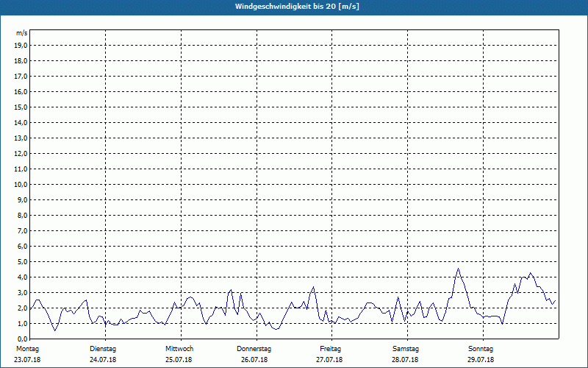Select the 'Freitag' day label
Image resolution: width=588 pixels, height=368 pixels.
point(330,349)
